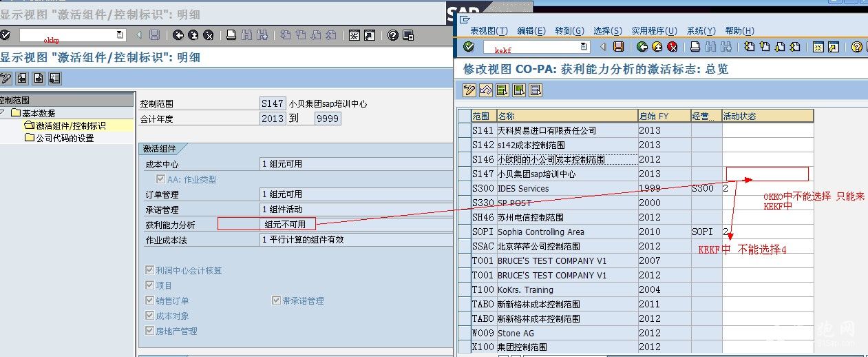Save using floppy icon in right window
The height and width of the screenshot is (357, 868).
coord(618,47)
